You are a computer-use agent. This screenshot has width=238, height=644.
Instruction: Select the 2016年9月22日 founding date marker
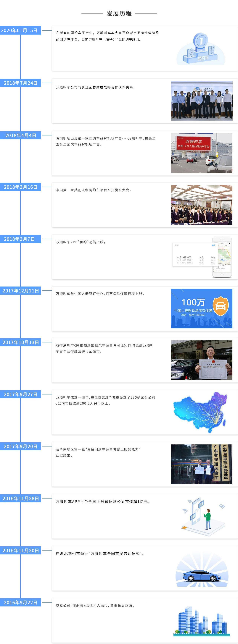click(20, 603)
